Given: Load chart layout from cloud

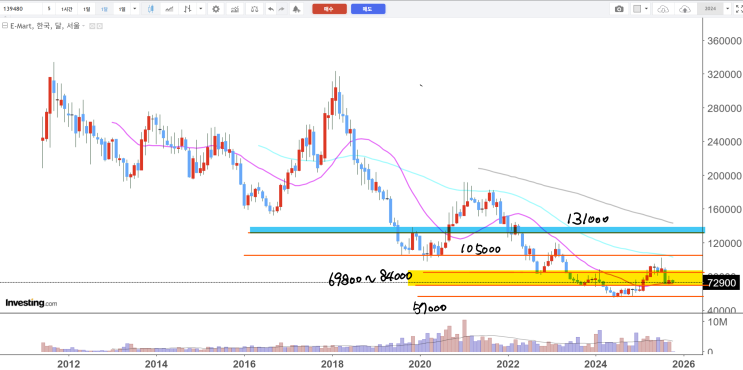Looking at the screenshot, I should point(663,9).
